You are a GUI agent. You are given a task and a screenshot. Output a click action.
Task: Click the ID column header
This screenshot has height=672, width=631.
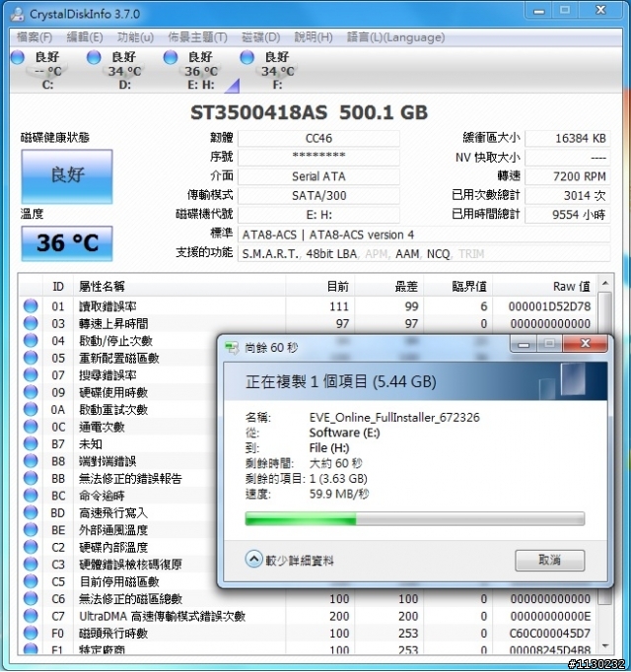point(58,287)
